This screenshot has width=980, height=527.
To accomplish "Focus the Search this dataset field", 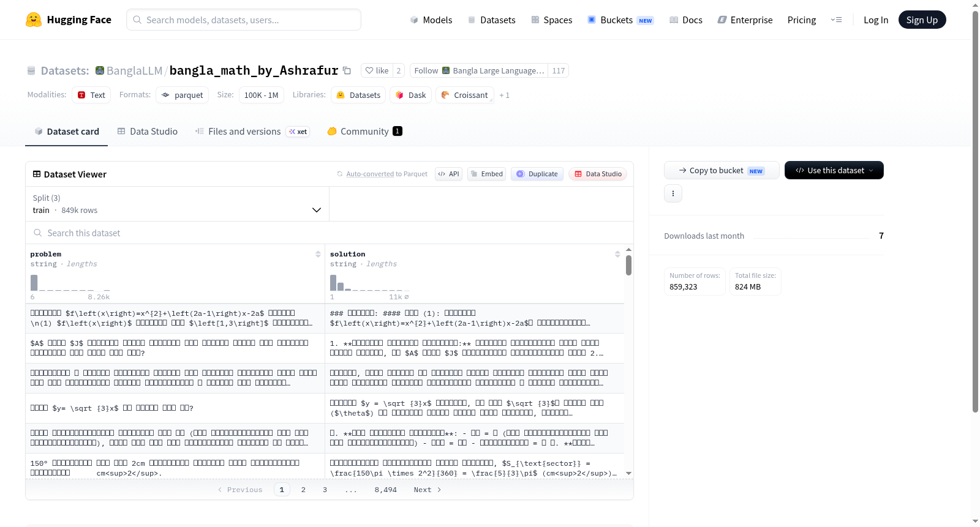I will tap(330, 233).
